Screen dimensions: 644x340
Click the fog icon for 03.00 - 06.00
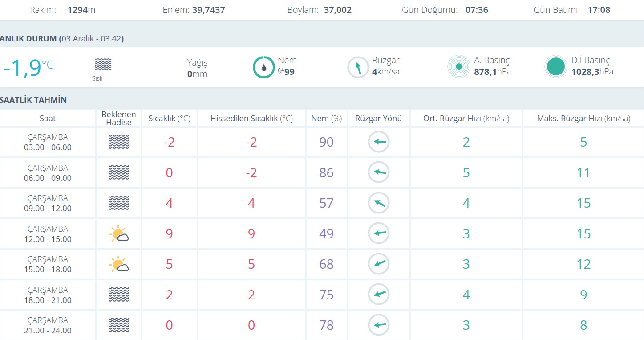119,142
